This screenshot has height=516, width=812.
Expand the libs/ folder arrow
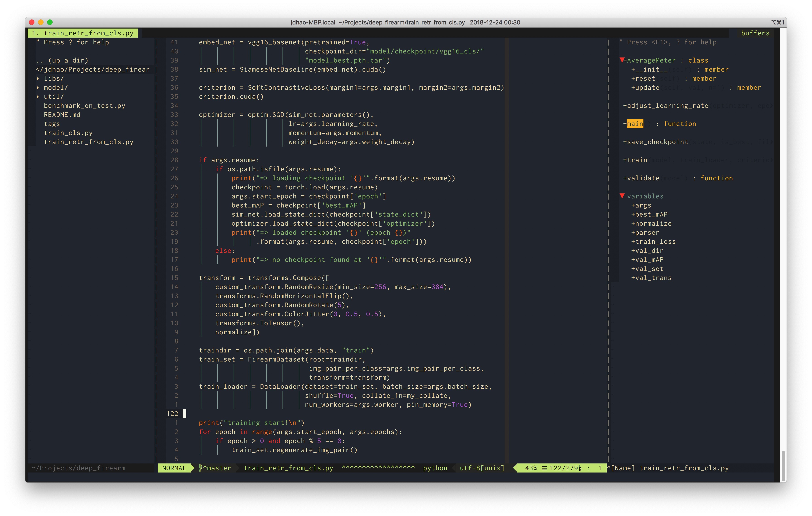tap(38, 79)
